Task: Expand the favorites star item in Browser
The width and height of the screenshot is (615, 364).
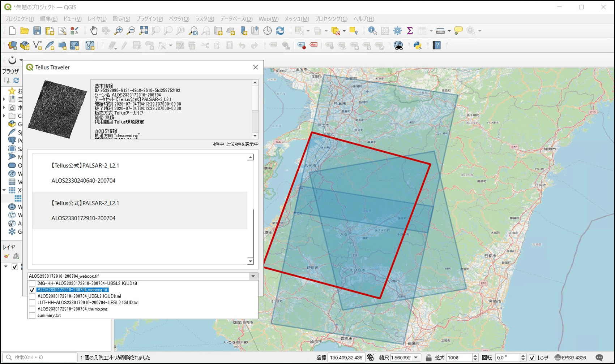Action: click(12, 91)
